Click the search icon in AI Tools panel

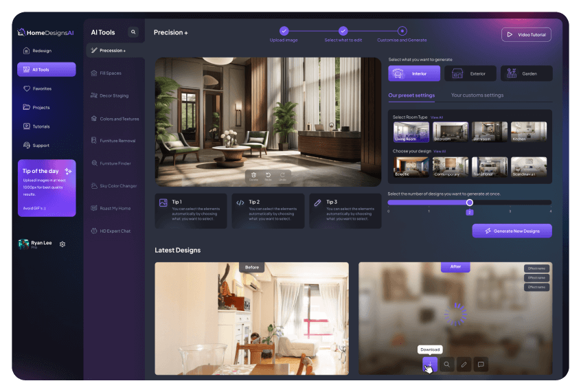pyautogui.click(x=133, y=32)
